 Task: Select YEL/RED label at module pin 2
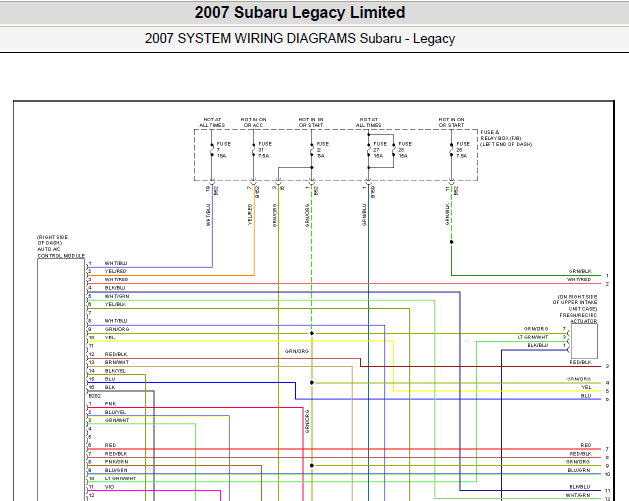click(x=115, y=271)
